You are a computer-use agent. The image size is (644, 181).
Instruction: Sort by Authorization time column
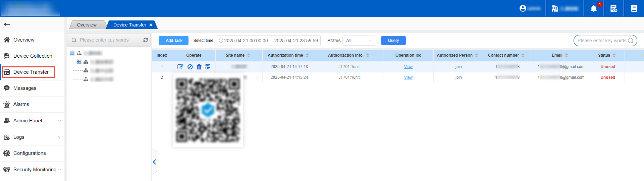307,55
